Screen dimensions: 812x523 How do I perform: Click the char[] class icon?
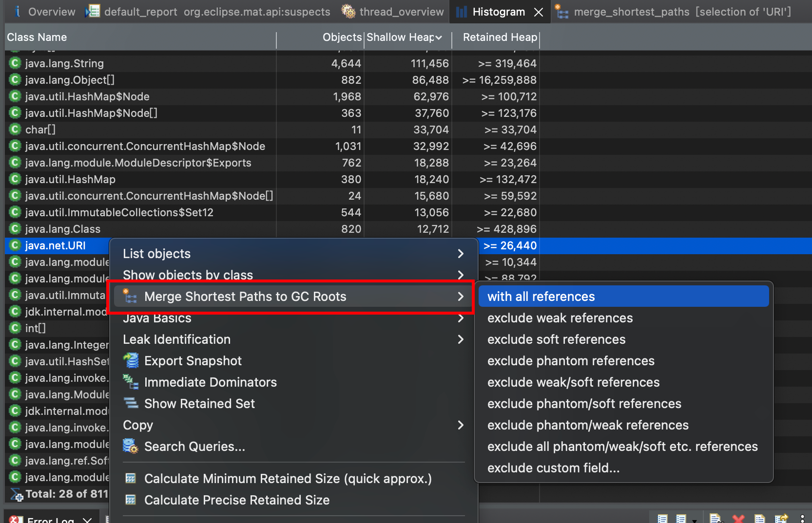pos(15,130)
